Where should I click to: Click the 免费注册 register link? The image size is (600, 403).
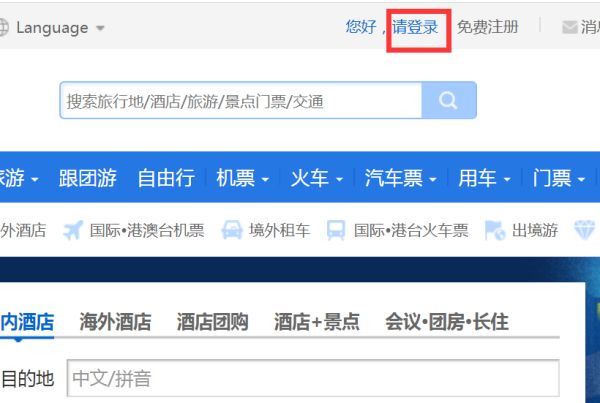tap(488, 27)
